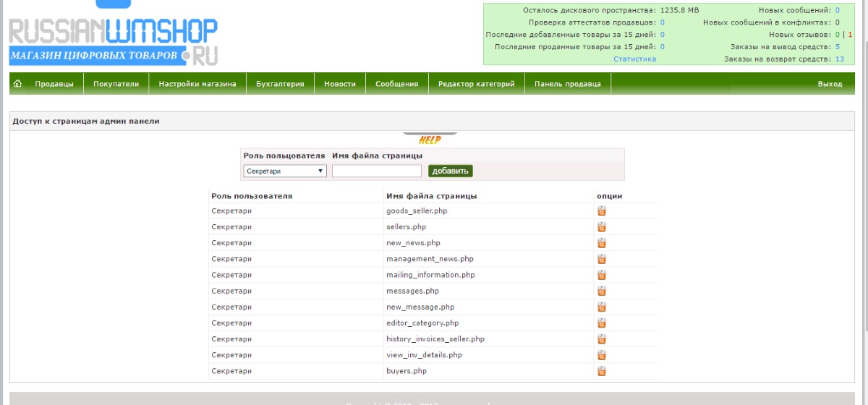Select view_inv_details.php file name text
The width and height of the screenshot is (868, 405).
[424, 355]
